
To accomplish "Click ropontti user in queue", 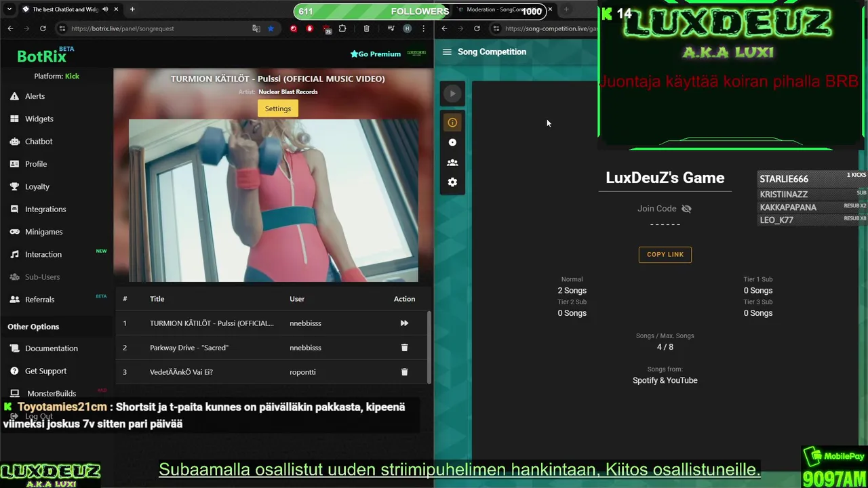I will coord(302,372).
